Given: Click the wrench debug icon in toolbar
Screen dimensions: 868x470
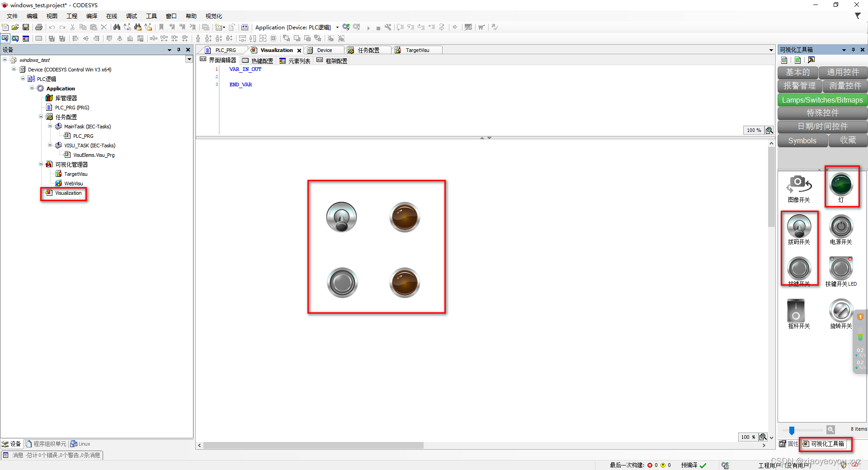Looking at the screenshot, I should (388, 27).
